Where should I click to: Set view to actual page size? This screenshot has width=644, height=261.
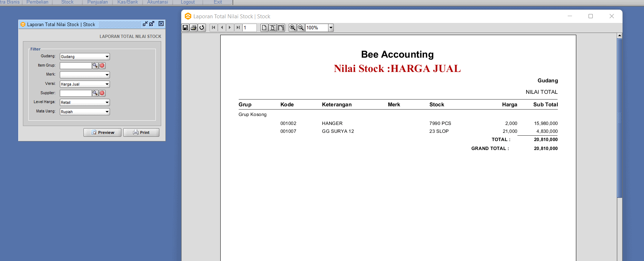264,28
